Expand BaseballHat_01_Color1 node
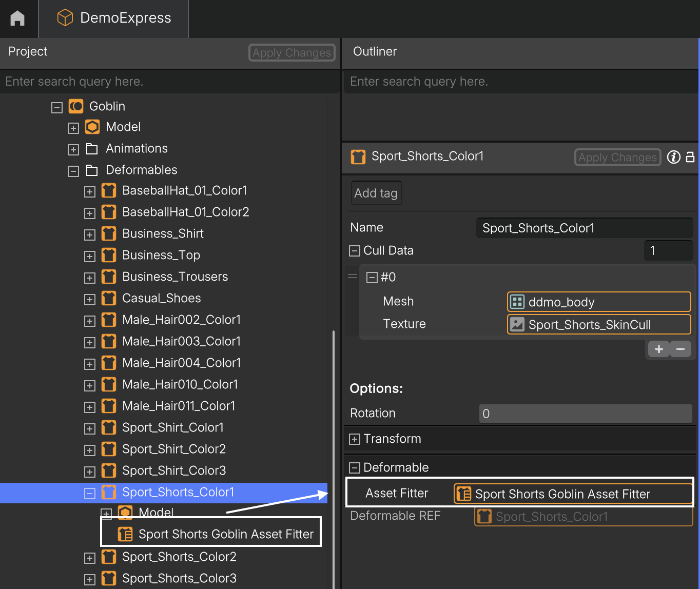Viewport: 700px width, 589px height. [90, 191]
